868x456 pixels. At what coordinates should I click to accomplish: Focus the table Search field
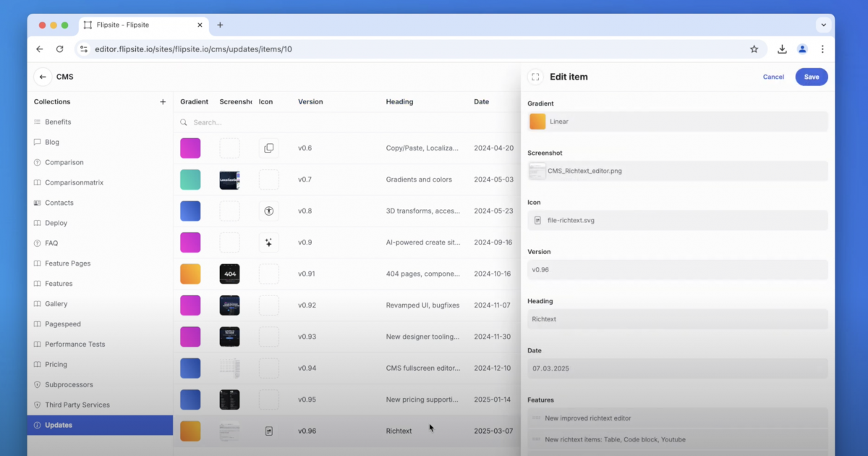pos(347,122)
